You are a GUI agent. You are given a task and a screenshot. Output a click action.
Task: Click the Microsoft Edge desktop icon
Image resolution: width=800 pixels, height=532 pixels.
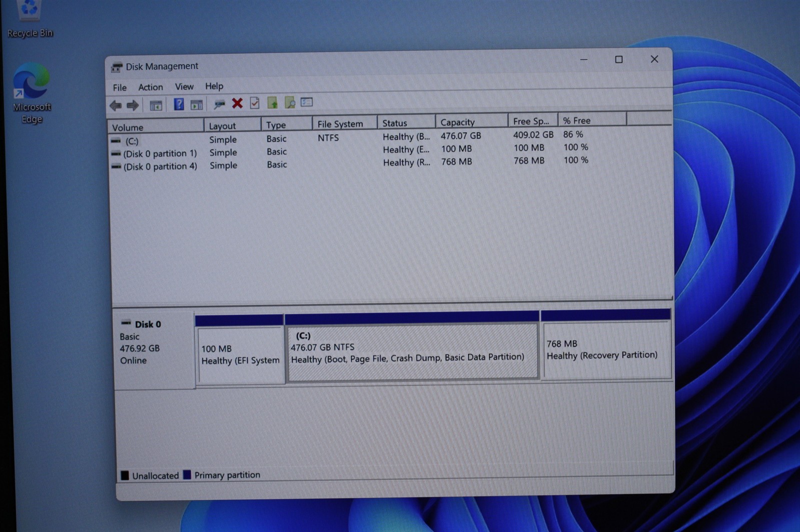[32, 94]
